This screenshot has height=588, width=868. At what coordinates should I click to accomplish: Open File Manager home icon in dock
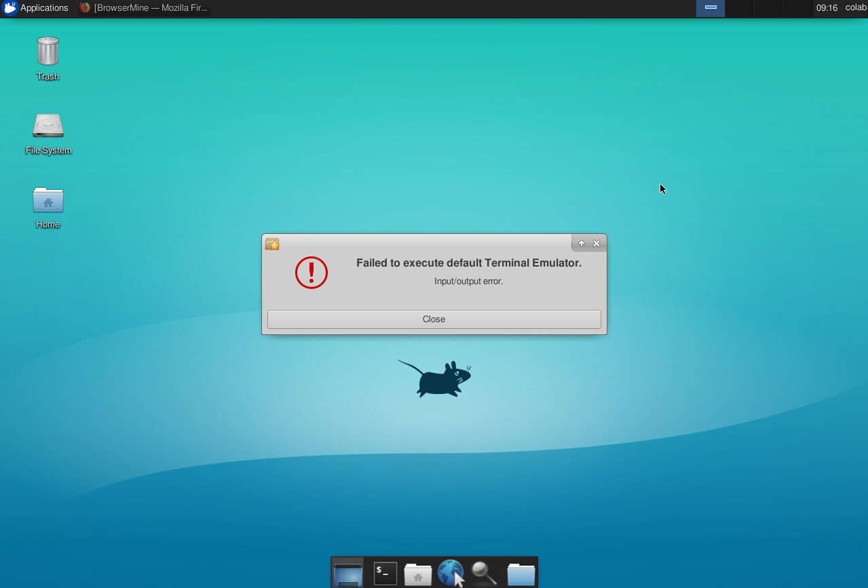coord(417,574)
